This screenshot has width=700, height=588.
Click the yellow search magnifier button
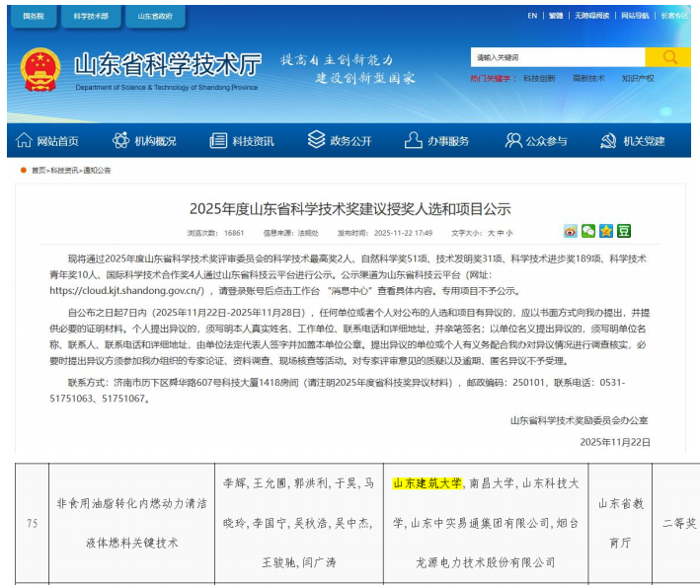[x=667, y=57]
